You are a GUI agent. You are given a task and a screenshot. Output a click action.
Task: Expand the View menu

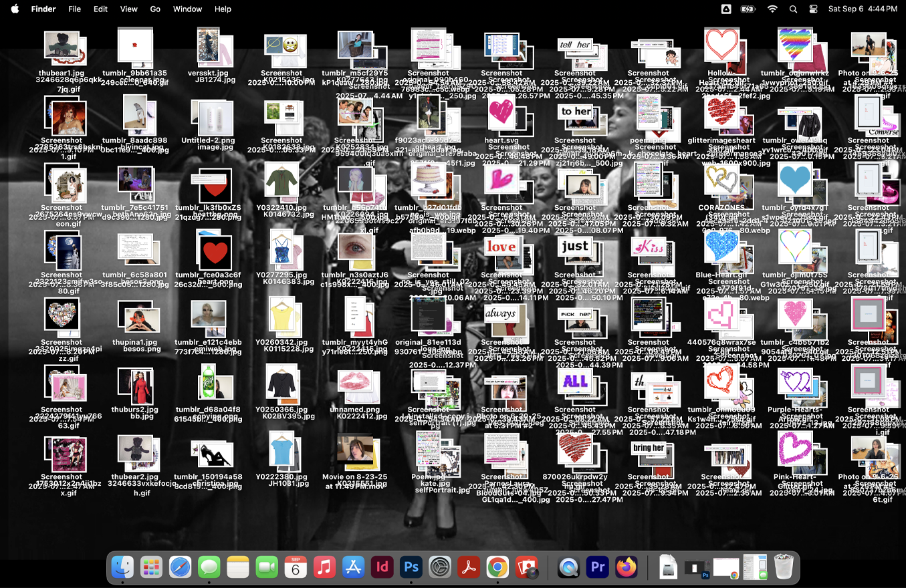[128, 9]
